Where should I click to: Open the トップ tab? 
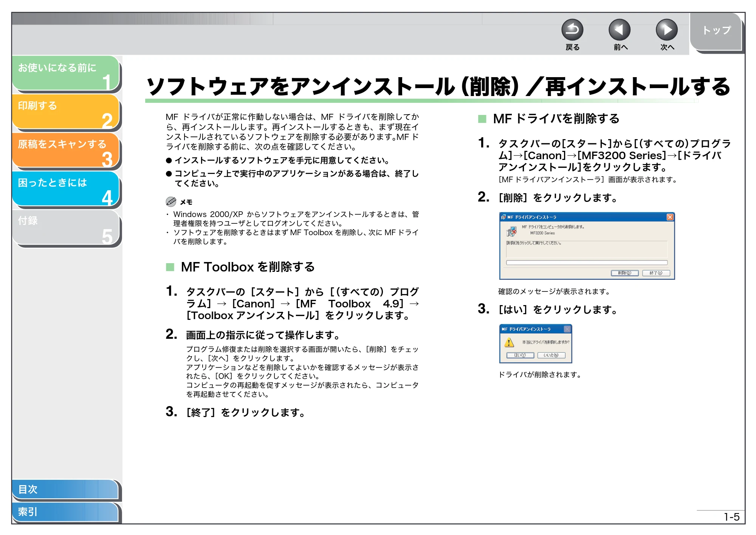pos(716,31)
